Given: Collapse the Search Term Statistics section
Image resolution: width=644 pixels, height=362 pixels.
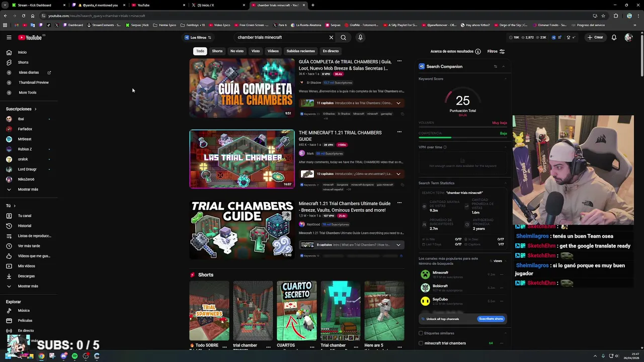Looking at the screenshot, I should click(505, 183).
